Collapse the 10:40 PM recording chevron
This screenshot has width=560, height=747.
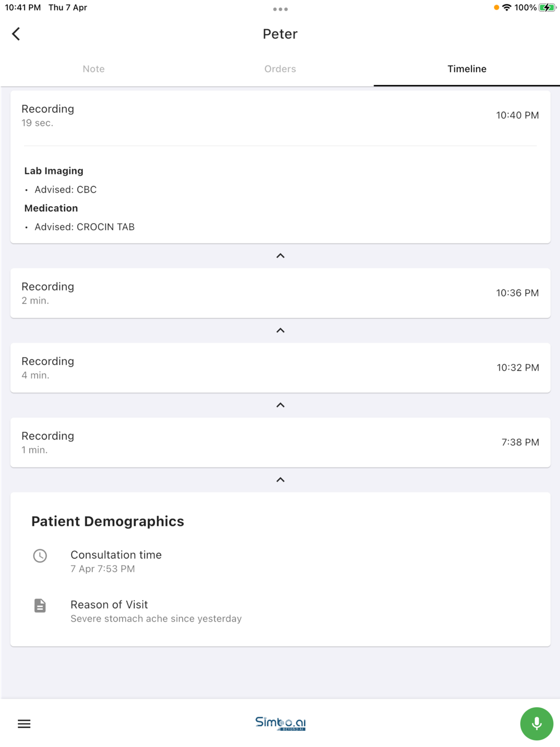[281, 256]
